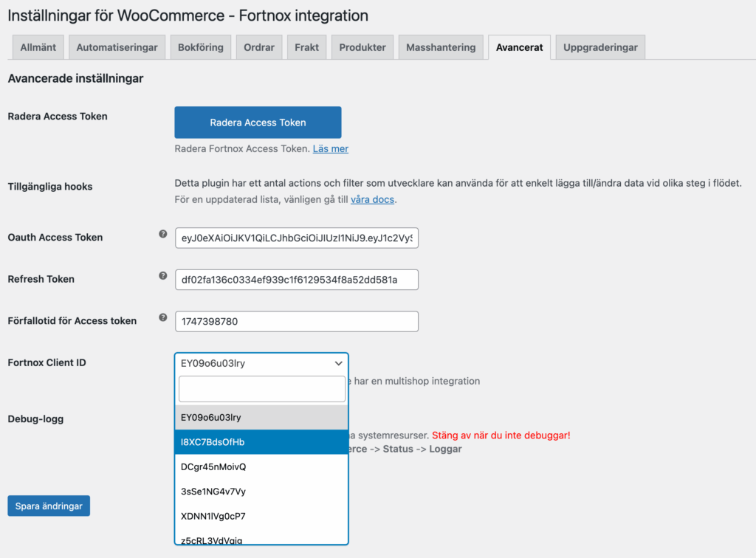Choose DCgr45nMoivQ in the dropdown list
The image size is (756, 558).
click(261, 466)
